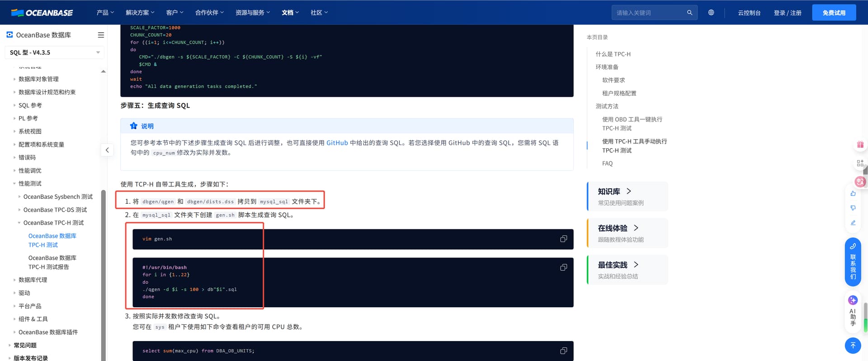Select OceanBase 数据库 TPC-H 测试 page
Screen dimensions: 868x361
52,240
